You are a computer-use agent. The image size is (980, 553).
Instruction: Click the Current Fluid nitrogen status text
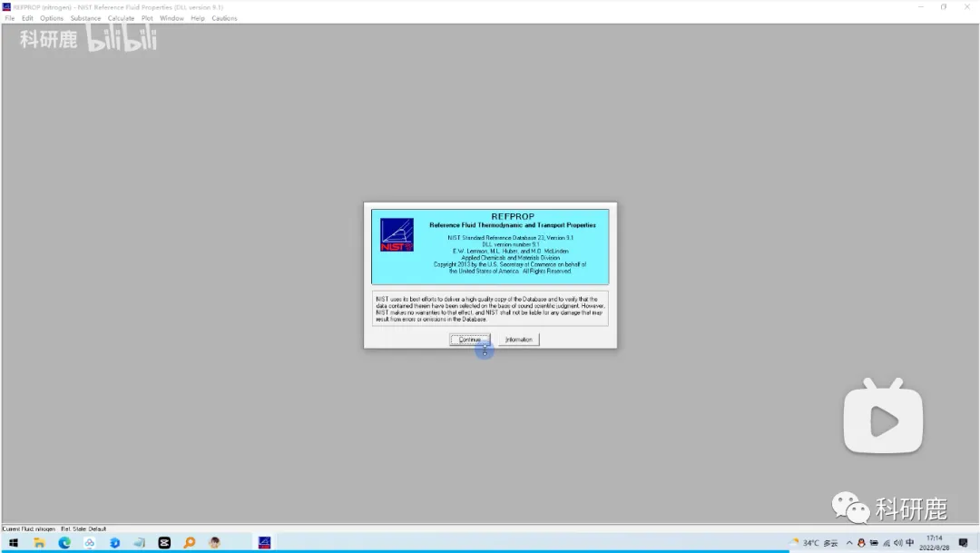pyautogui.click(x=29, y=528)
